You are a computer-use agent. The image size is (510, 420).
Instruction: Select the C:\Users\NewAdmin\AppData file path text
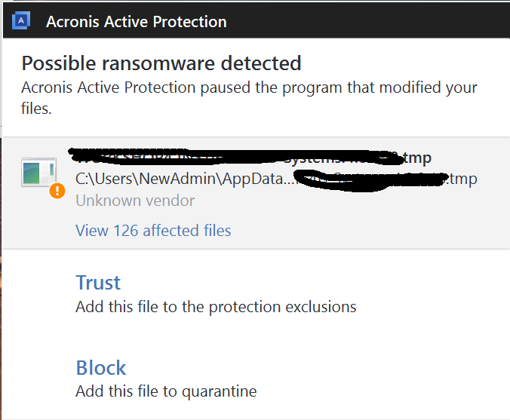click(184, 179)
